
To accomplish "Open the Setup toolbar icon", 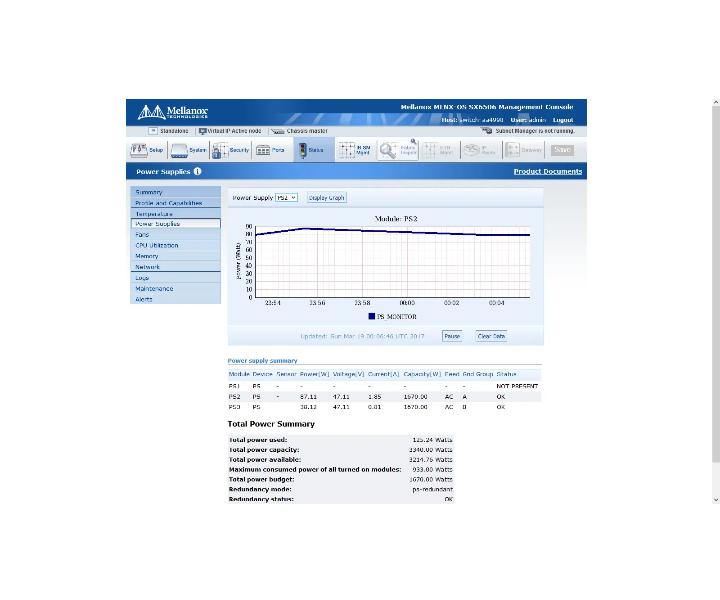I will (147, 150).
